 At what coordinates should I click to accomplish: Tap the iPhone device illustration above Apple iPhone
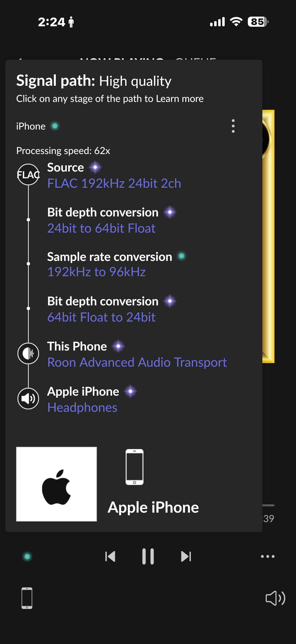tap(134, 467)
